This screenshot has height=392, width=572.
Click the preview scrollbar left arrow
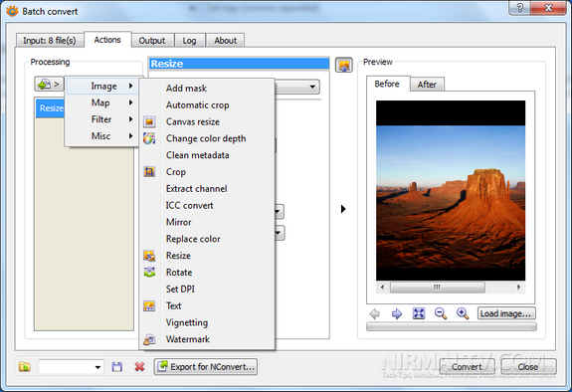click(x=382, y=288)
